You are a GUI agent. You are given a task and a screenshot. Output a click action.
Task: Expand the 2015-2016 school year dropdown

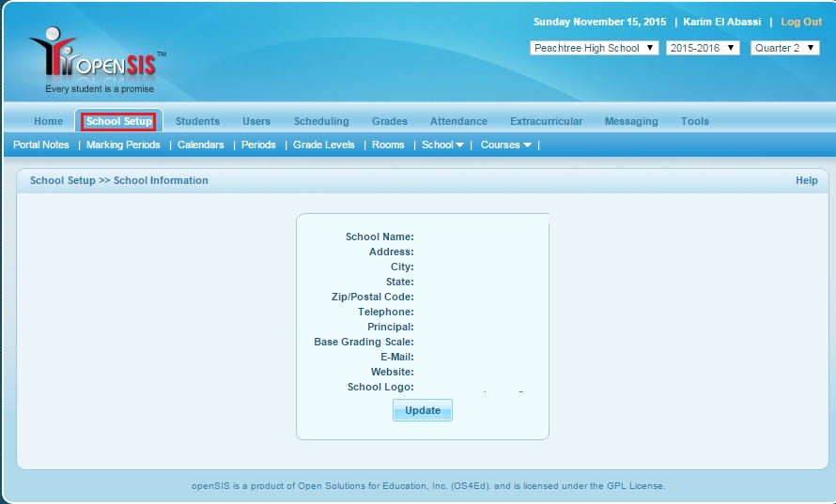point(703,48)
